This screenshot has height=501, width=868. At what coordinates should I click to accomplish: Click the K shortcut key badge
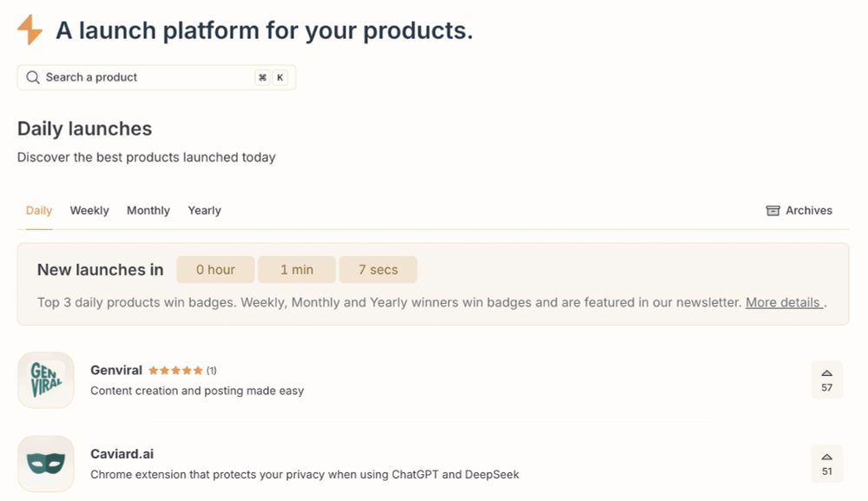point(280,77)
